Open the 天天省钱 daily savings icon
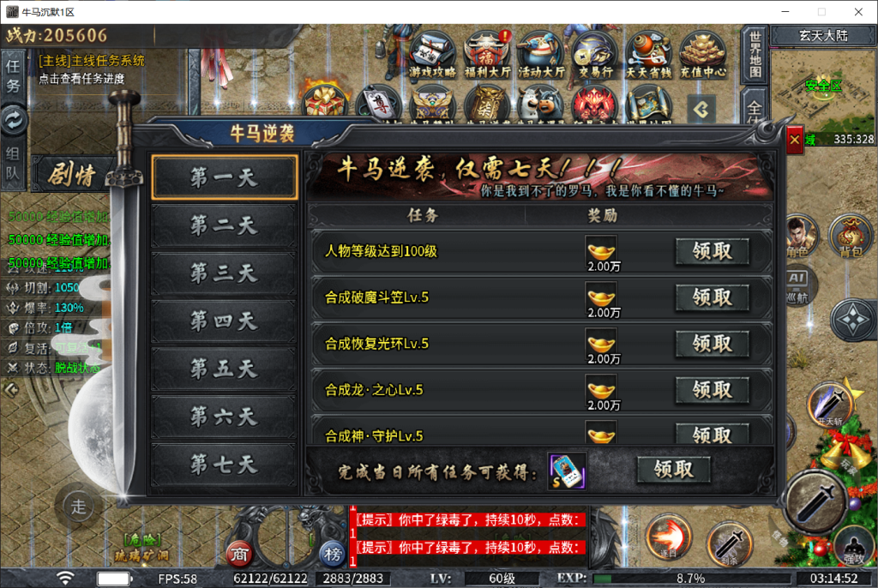 pyautogui.click(x=648, y=54)
